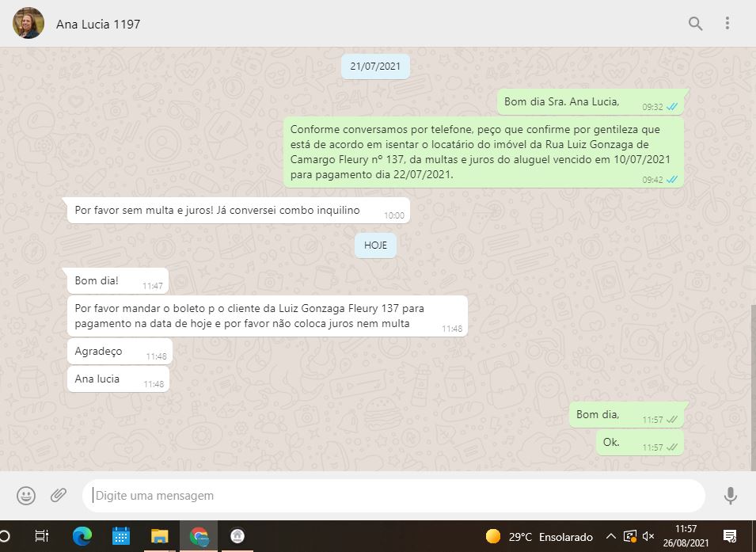Click the clock showing 11:57 date

click(686, 536)
